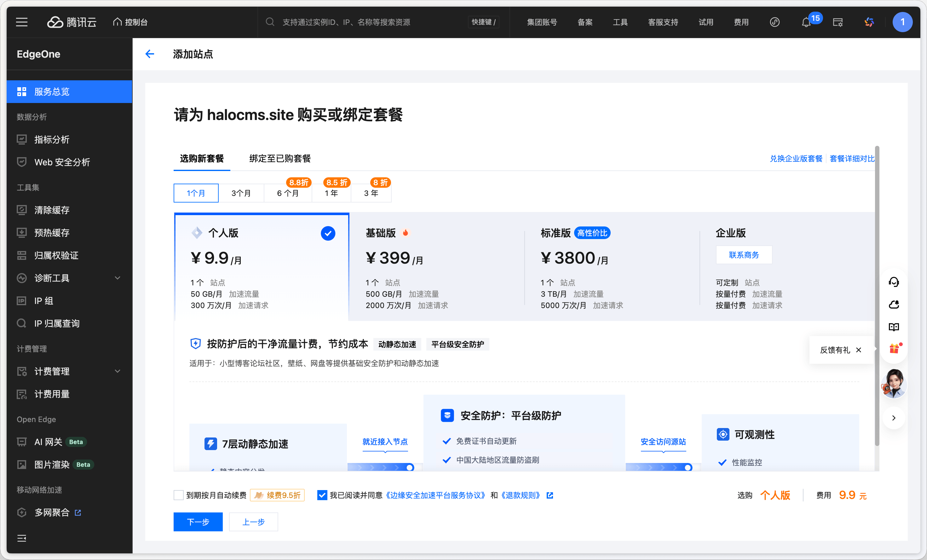Collapse sidebar using bottom-left menu icon
This screenshot has height=560, width=927.
pyautogui.click(x=22, y=538)
